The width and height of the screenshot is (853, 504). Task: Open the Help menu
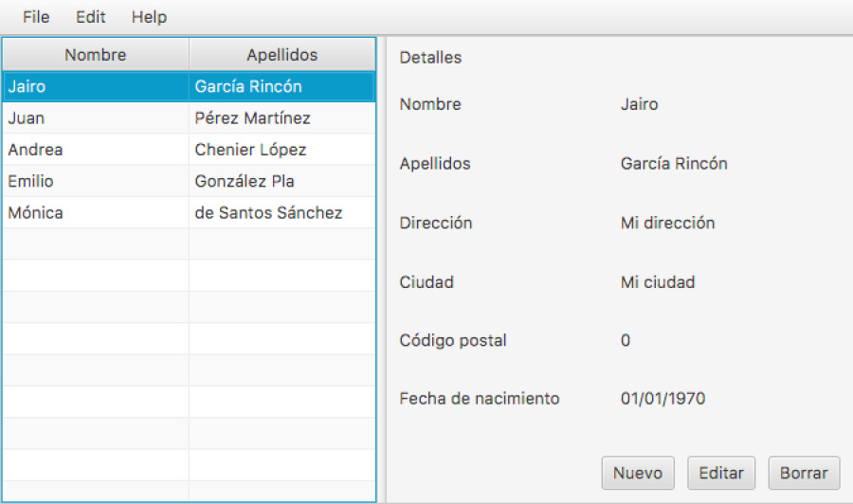[x=149, y=17]
